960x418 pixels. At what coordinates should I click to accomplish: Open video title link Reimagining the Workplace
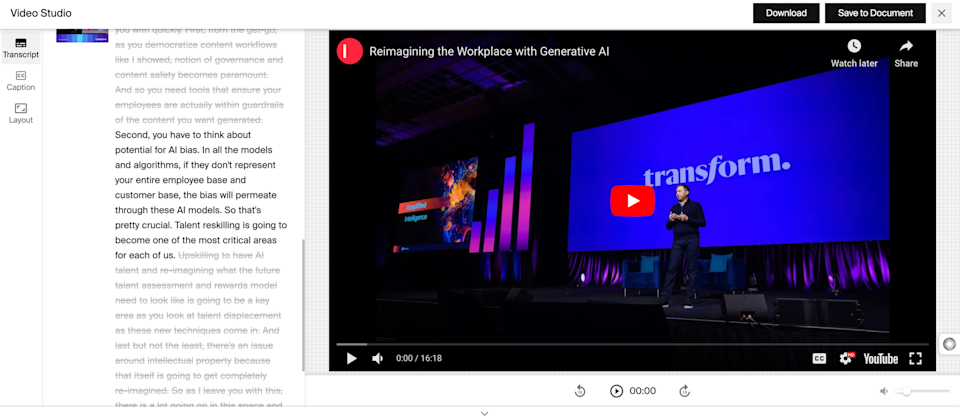(489, 51)
